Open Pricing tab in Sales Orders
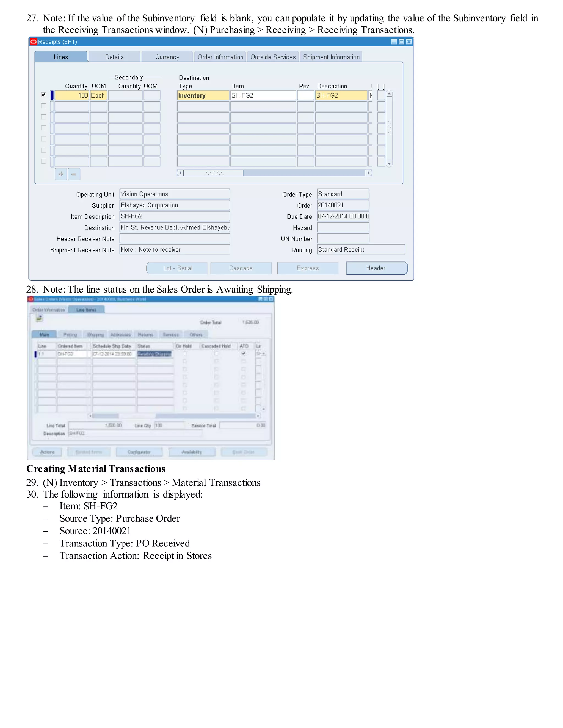This screenshot has width=563, height=728. click(x=70, y=334)
